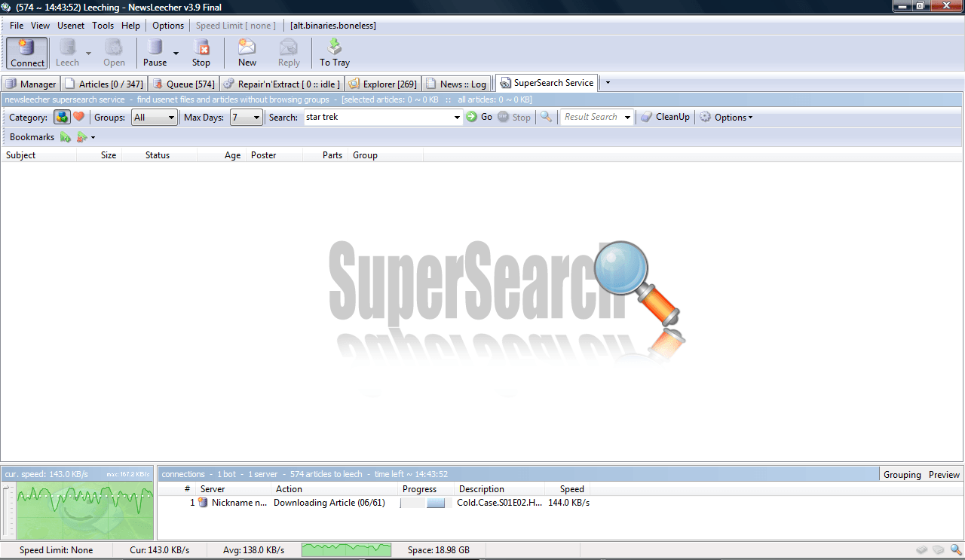This screenshot has height=560, width=965.
Task: Click the magnifier icon in status bar
Action: [x=955, y=550]
